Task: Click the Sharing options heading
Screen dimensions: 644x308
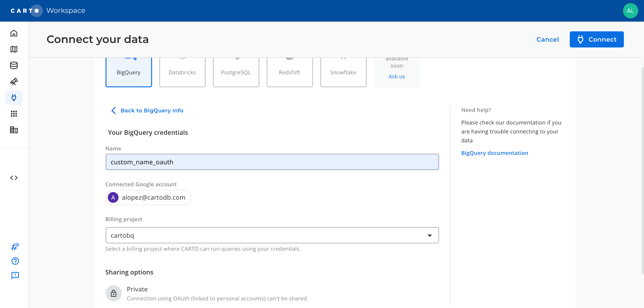Action: (129, 272)
